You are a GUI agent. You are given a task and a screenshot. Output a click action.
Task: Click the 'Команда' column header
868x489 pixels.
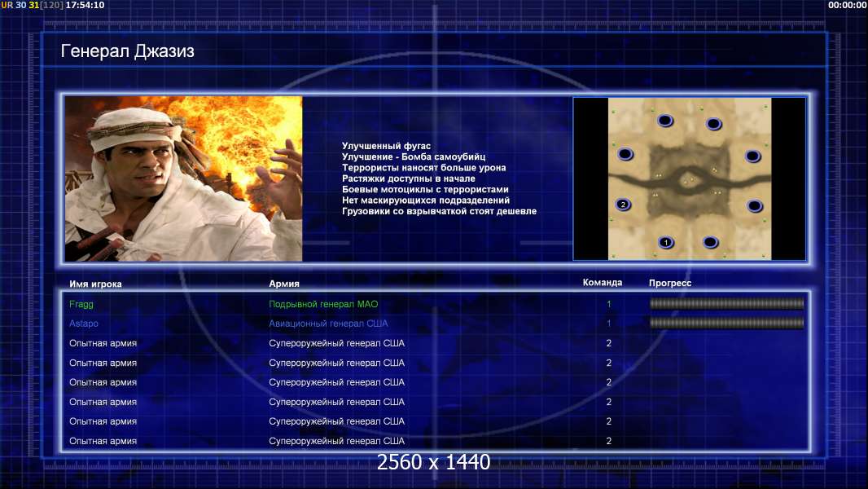click(603, 283)
